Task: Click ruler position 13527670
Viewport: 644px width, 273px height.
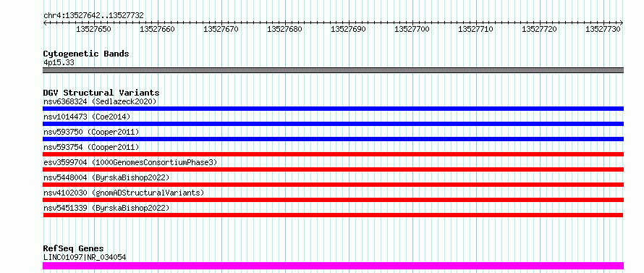Action: point(221,29)
